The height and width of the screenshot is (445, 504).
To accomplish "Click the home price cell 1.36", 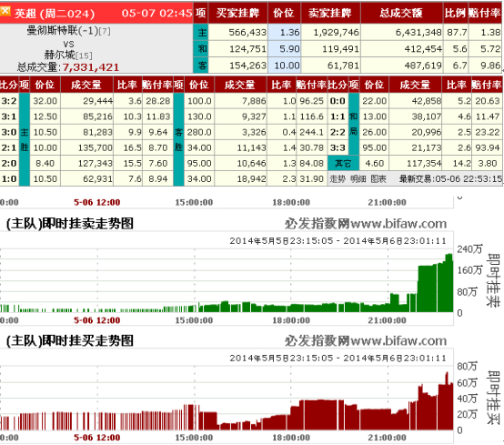I will tap(285, 32).
